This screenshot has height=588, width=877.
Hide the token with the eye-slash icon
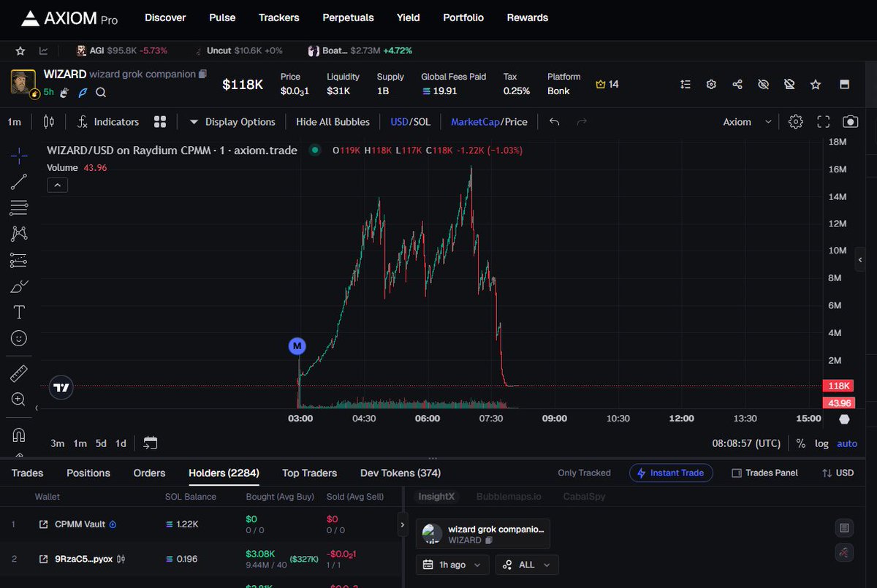pos(763,85)
